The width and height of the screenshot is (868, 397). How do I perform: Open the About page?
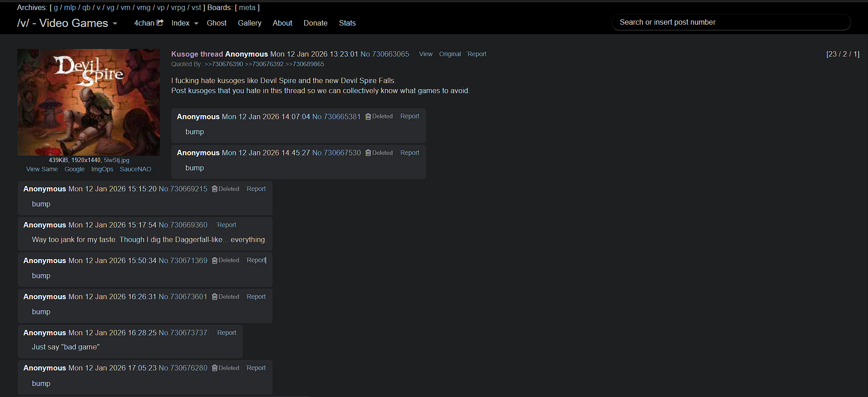point(282,23)
